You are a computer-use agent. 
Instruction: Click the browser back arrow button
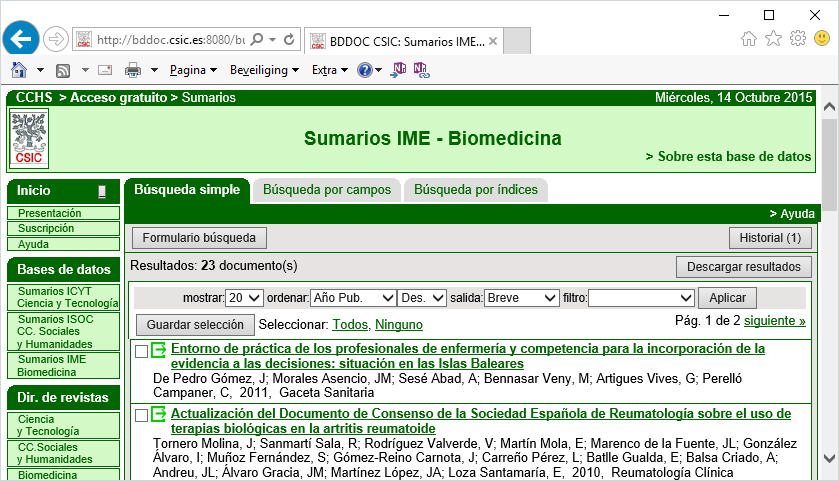tap(21, 39)
